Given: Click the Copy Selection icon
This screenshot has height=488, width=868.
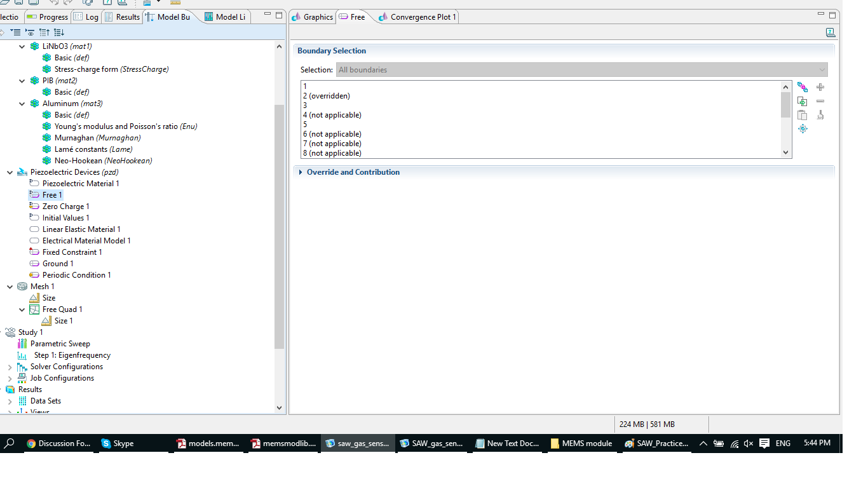Looking at the screenshot, I should click(x=803, y=102).
